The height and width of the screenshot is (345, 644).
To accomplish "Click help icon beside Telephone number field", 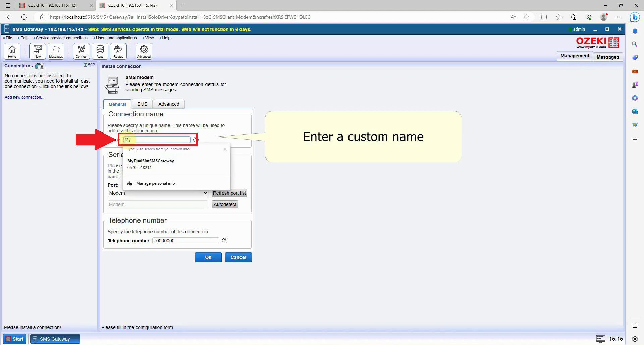I will coord(225,241).
